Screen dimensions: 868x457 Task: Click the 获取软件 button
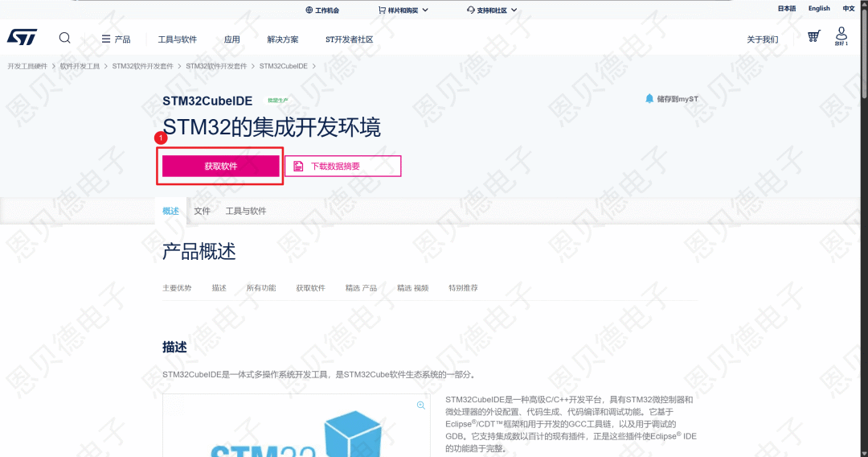click(x=220, y=167)
